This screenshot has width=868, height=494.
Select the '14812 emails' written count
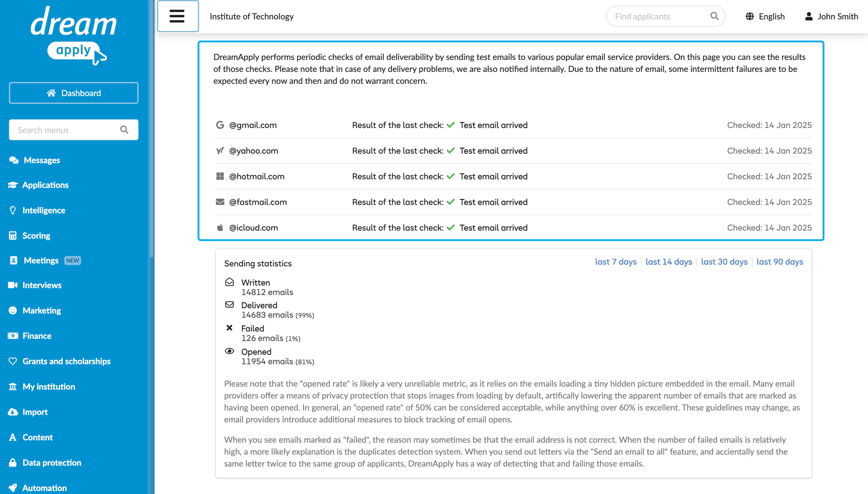coord(267,292)
